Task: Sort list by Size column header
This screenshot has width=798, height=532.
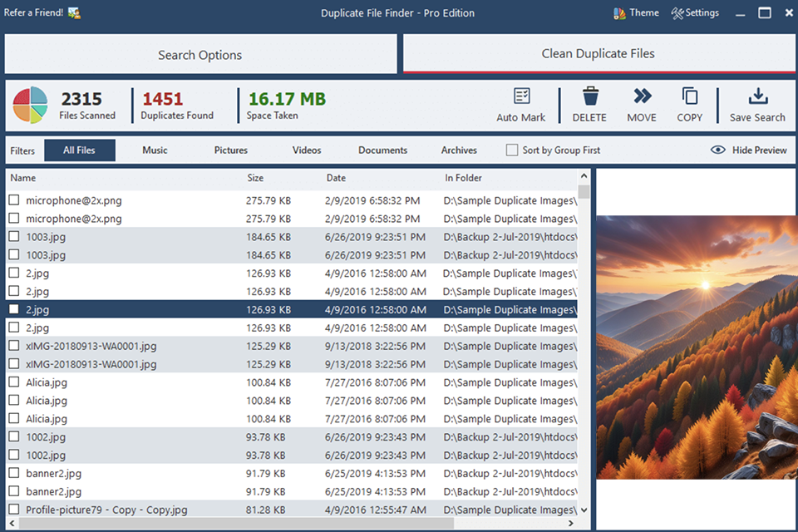Action: coord(255,178)
